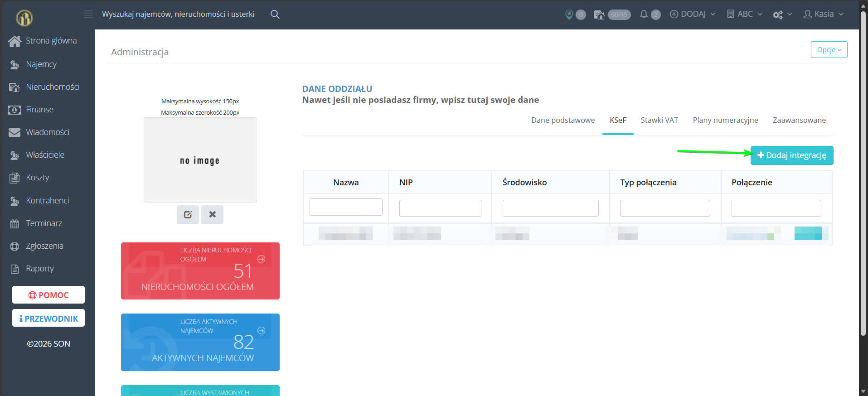Screen dimensions: 868x396
Task: Click the top search input field
Action: pyautogui.click(x=178, y=14)
